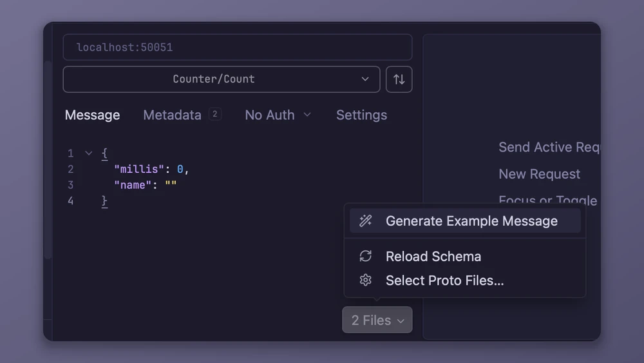Click the "name" key in the editor

pyautogui.click(x=133, y=185)
